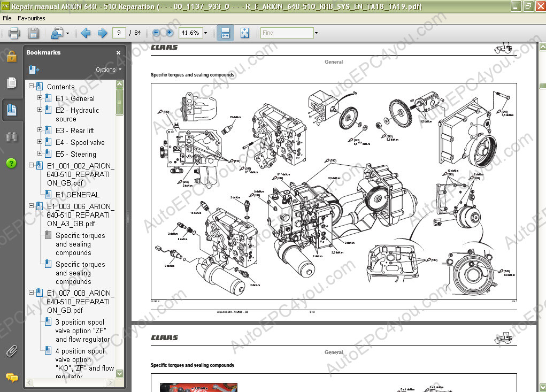Viewport: 546px width, 392px height.
Task: Open the E1 GENERAL bookmark
Action: [x=77, y=195]
